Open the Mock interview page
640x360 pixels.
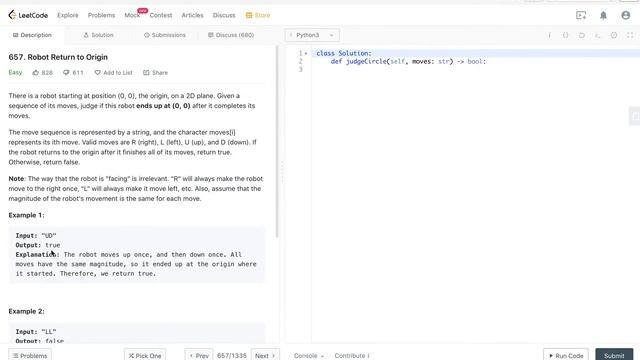pos(132,15)
